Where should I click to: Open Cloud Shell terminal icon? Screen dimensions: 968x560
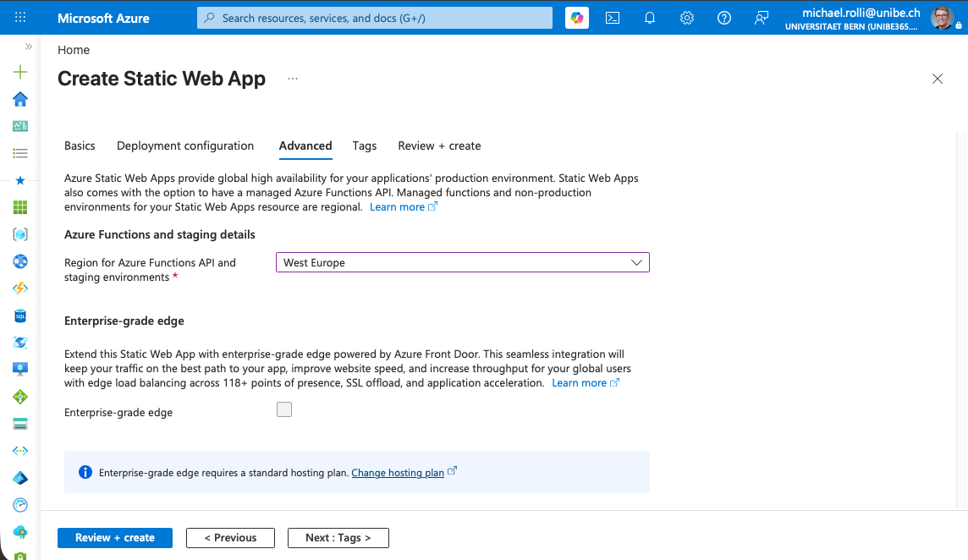click(613, 18)
